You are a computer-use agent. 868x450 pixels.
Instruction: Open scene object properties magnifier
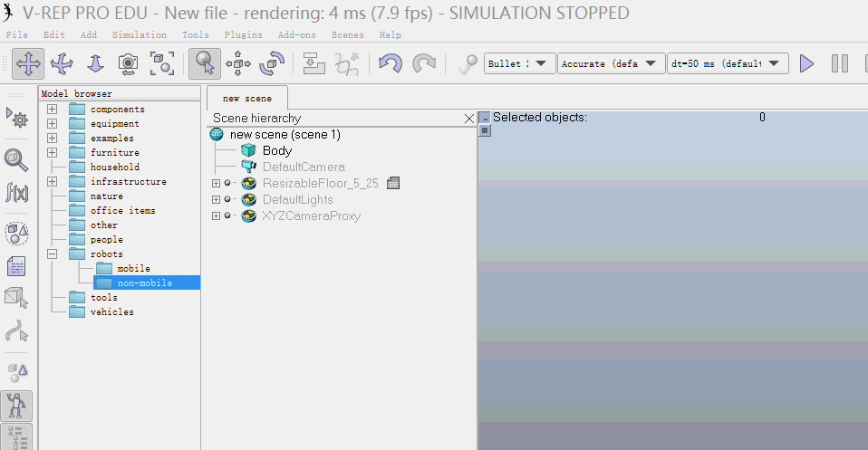point(16,160)
